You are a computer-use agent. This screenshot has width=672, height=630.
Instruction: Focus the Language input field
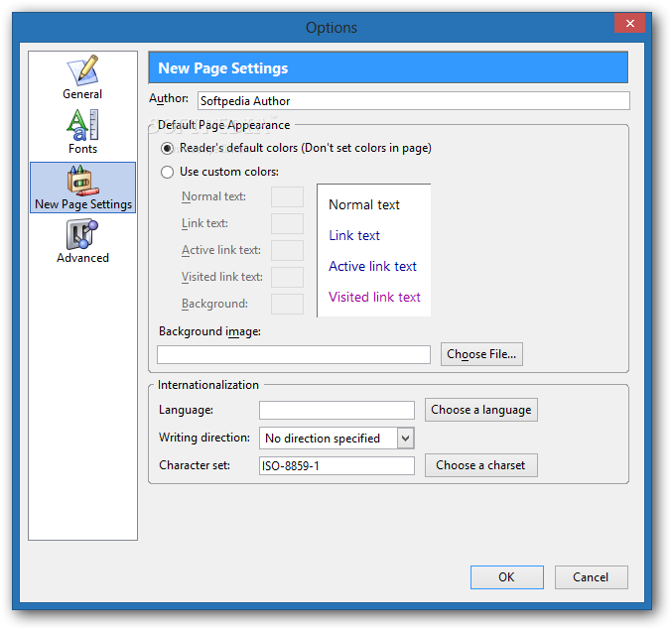point(336,411)
